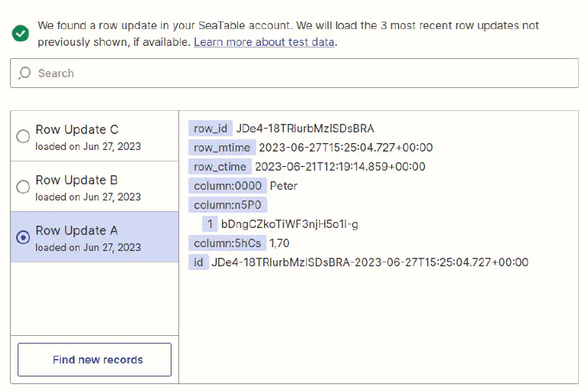Click the row_ctime field label

tap(220, 167)
